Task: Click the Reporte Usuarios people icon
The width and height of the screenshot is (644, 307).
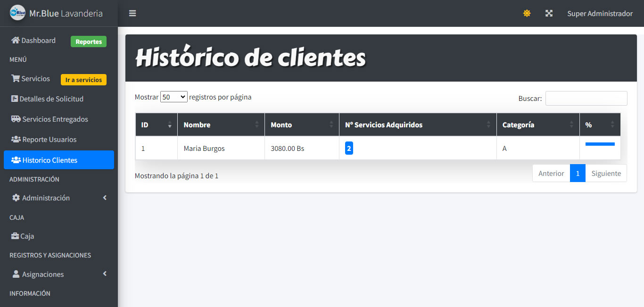Action: click(16, 139)
